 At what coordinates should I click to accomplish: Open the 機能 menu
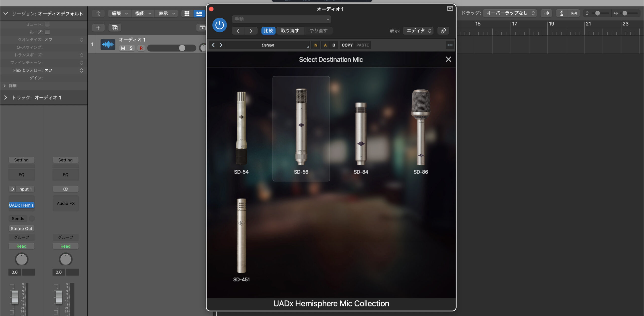coord(143,13)
